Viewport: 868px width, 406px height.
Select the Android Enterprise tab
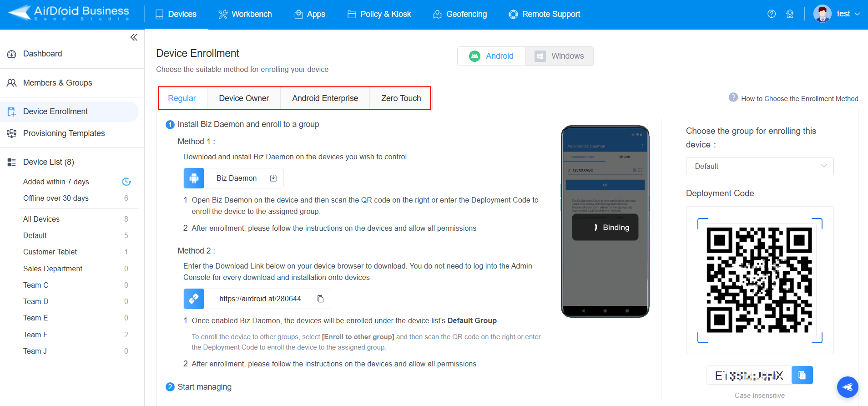click(x=325, y=98)
